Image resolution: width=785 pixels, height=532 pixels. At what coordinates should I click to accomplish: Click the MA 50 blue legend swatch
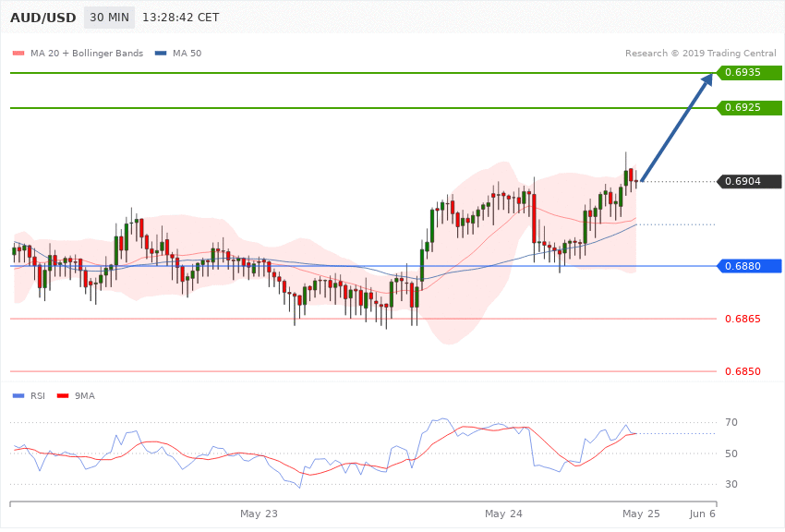tap(161, 54)
